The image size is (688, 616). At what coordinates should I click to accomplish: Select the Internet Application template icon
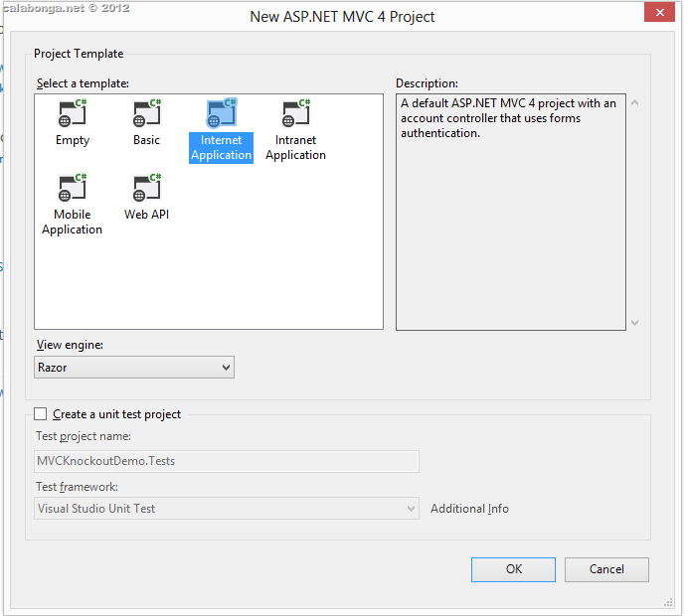pos(222,113)
